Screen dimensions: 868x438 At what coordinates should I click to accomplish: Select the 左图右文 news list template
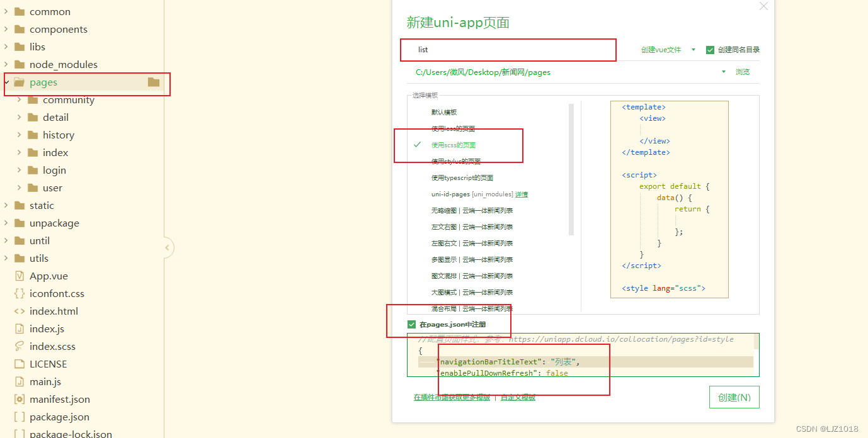pyautogui.click(x=472, y=243)
